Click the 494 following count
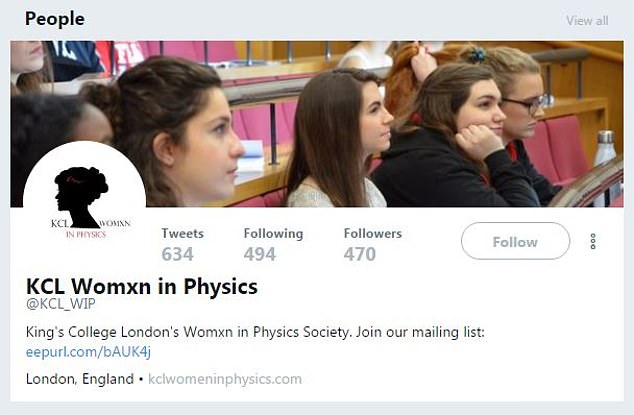This screenshot has height=415, width=634. [x=259, y=254]
